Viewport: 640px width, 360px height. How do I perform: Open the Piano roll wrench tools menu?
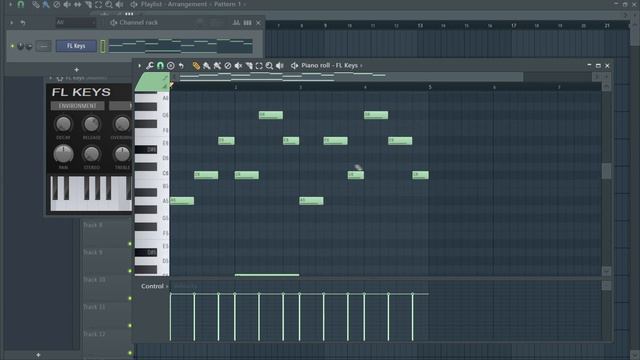pos(150,66)
